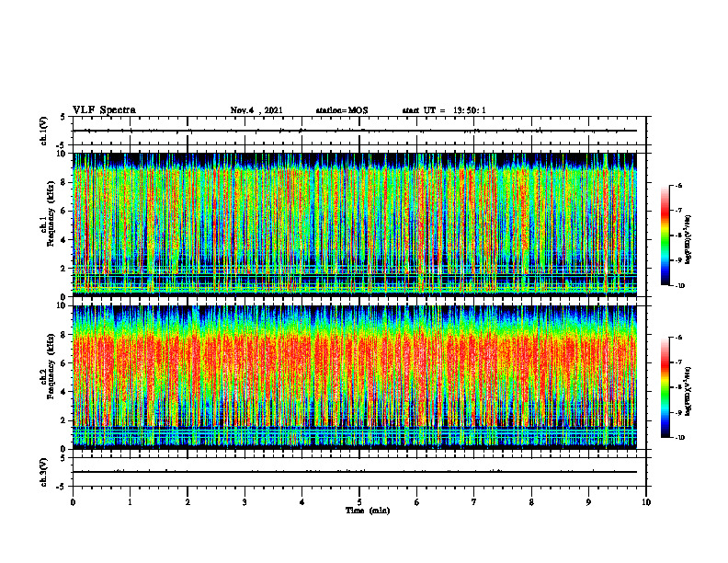Select the "start UT = 13:50: 1" text
The height and width of the screenshot is (563, 728).
click(444, 110)
